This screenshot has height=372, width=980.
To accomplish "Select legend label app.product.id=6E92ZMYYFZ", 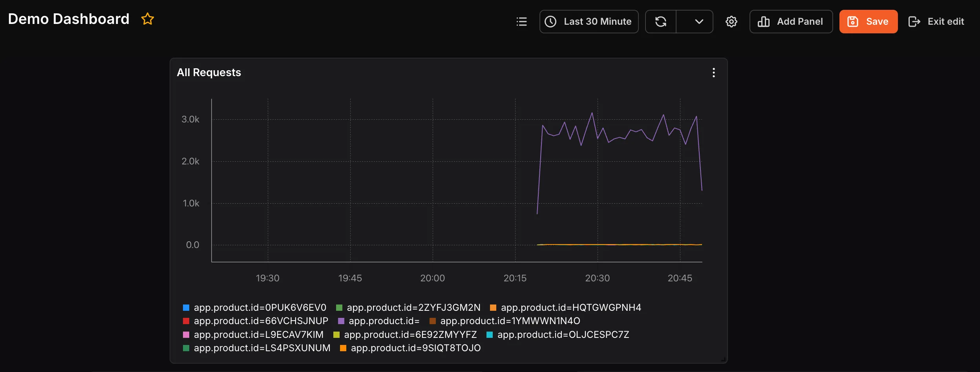I will [410, 335].
